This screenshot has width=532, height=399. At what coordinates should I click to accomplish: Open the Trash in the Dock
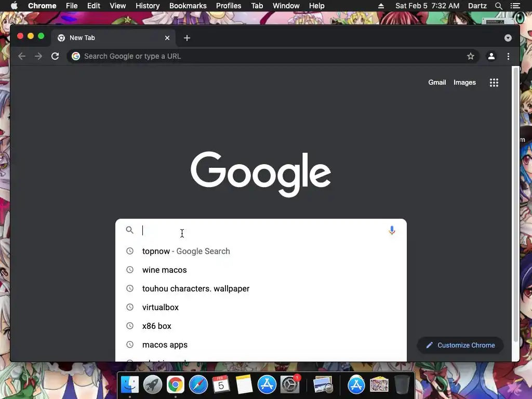pos(402,385)
